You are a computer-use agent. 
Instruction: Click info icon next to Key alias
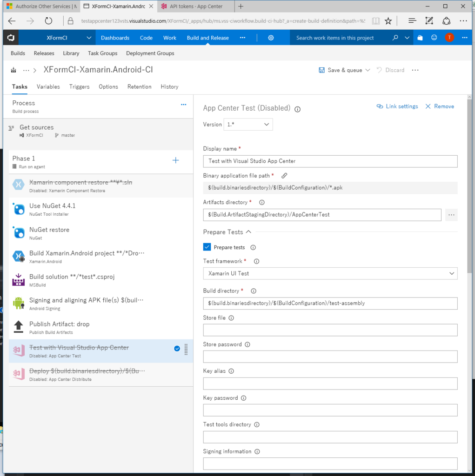[231, 371]
